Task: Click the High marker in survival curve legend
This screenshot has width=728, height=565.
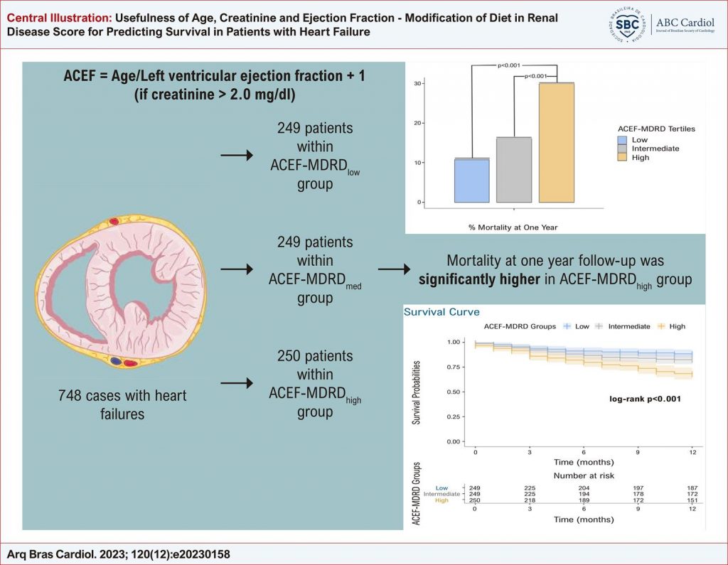Action: click(x=661, y=326)
